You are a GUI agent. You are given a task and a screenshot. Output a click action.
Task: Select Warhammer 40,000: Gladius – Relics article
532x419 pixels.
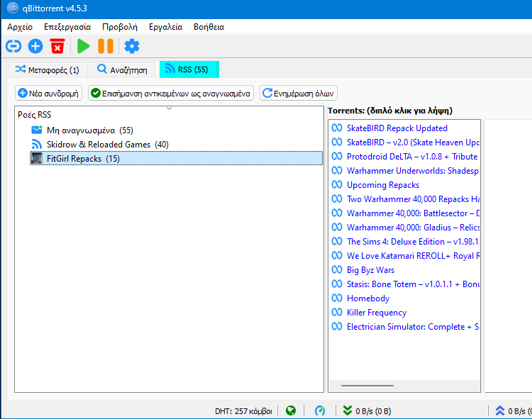(x=404, y=228)
